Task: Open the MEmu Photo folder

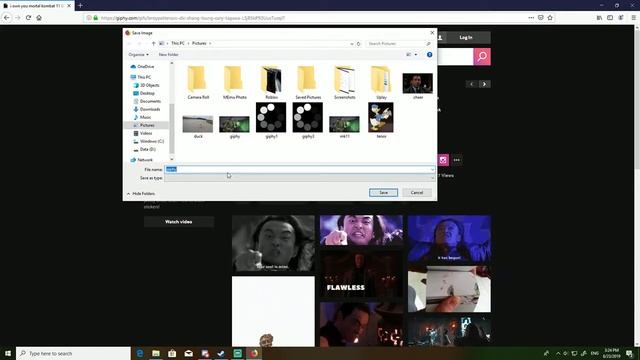Action: [x=235, y=82]
